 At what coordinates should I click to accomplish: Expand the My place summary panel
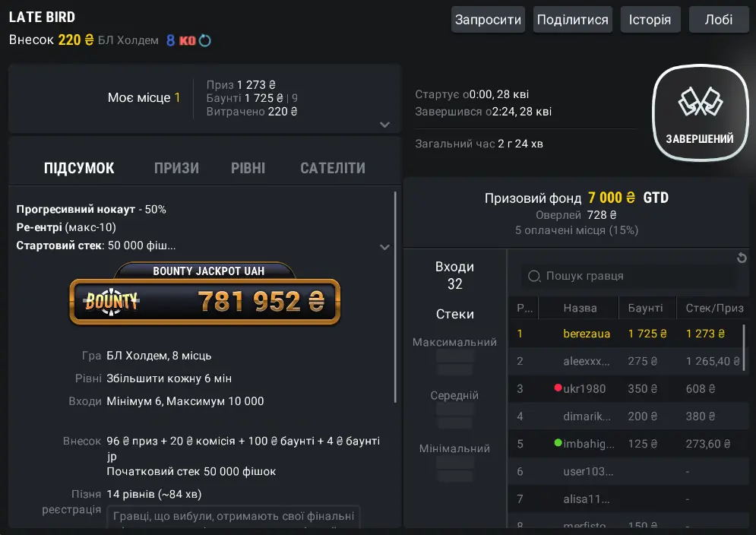click(384, 125)
